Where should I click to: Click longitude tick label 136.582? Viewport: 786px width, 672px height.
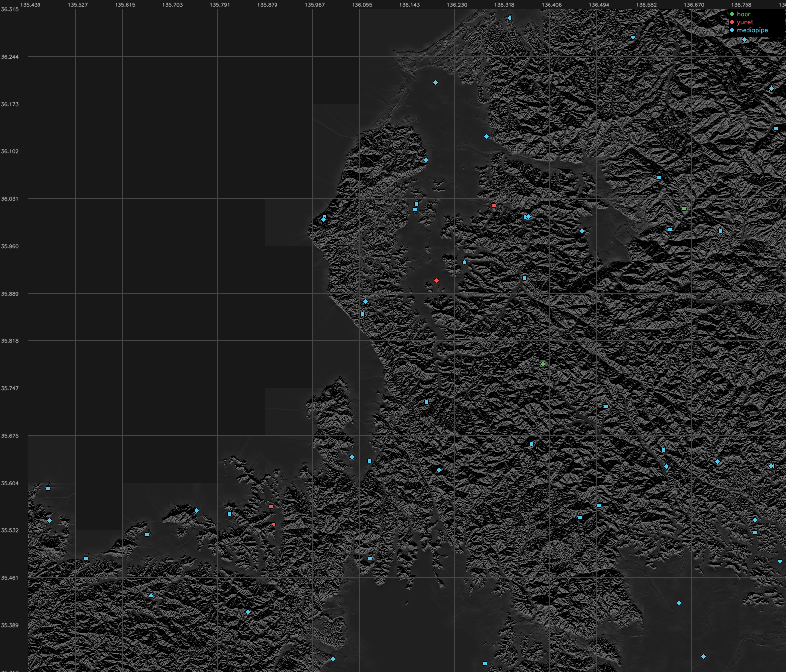647,5
